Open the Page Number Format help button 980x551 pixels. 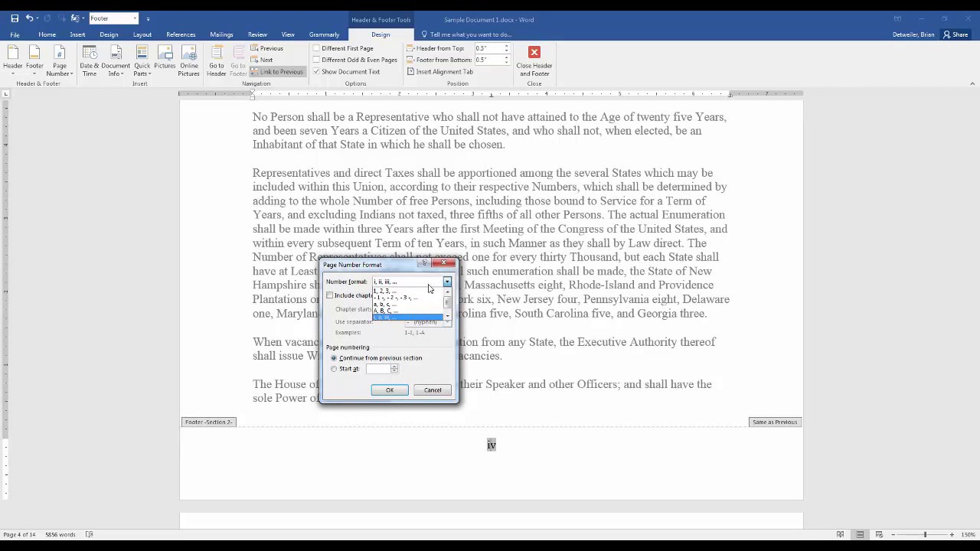coord(425,263)
